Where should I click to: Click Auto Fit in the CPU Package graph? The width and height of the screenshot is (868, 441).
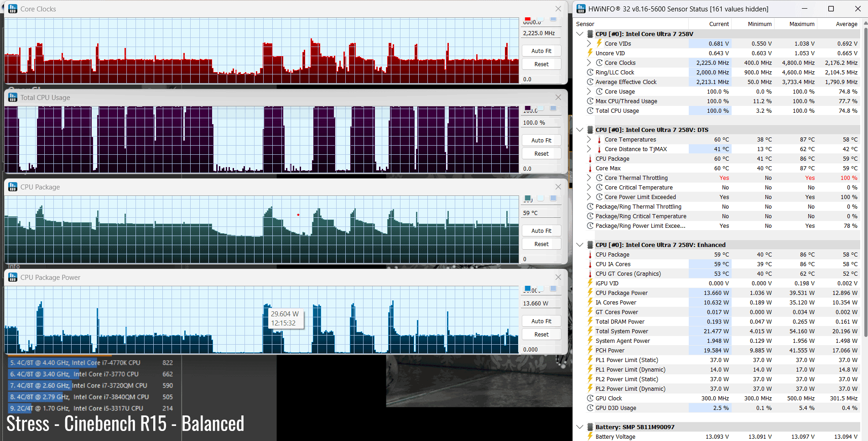click(x=541, y=231)
